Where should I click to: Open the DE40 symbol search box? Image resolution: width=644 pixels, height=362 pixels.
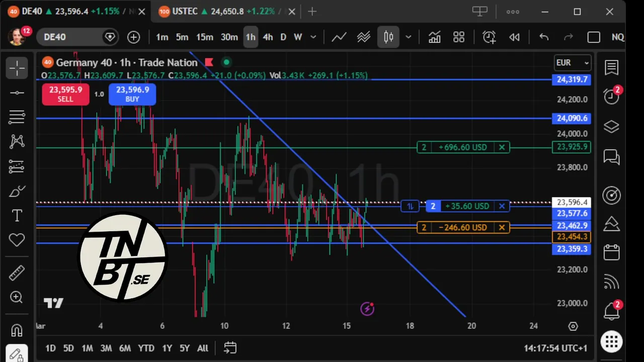click(76, 37)
